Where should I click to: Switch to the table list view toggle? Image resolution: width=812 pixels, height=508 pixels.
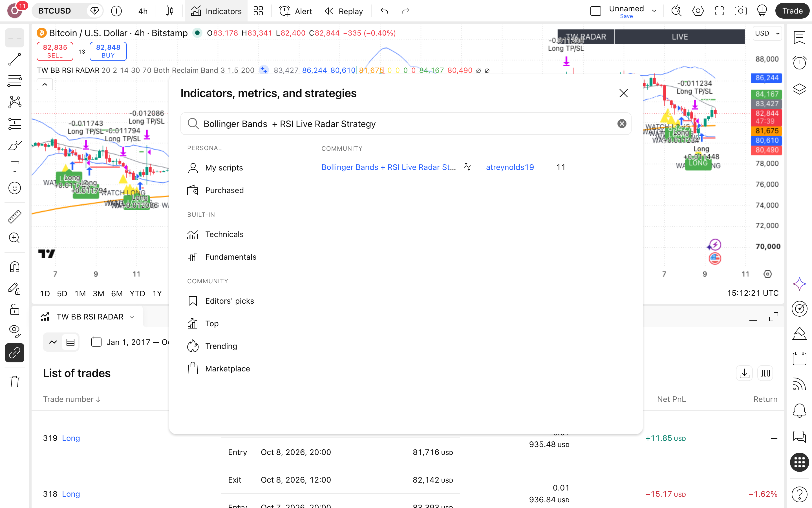(70, 342)
